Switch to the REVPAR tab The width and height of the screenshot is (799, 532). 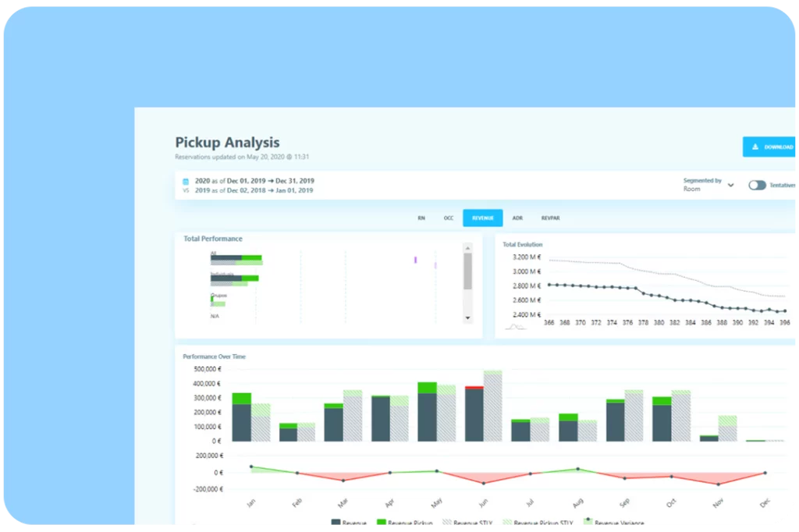(x=550, y=218)
